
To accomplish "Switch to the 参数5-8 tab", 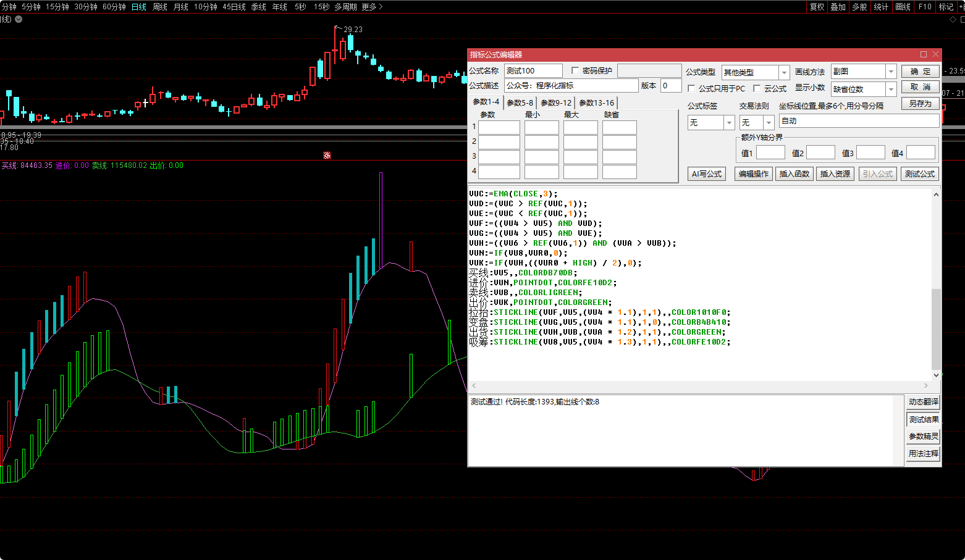I will tap(520, 102).
